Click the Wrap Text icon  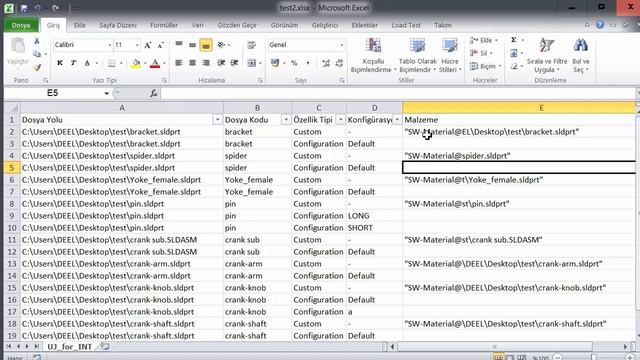click(x=251, y=45)
